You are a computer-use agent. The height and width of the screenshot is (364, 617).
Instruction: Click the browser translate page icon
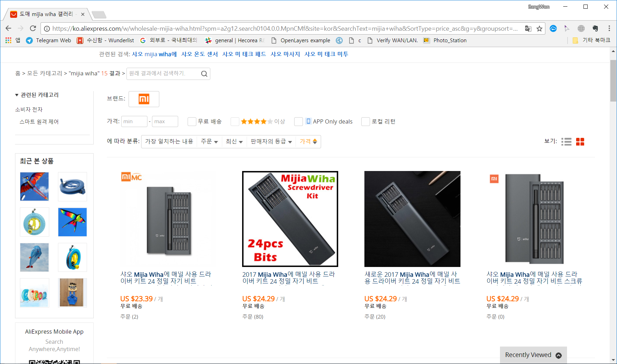528,29
